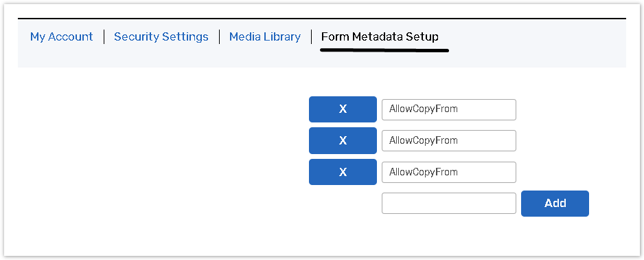Select the third AllowCopyFrom text field
The image size is (644, 260).
point(449,172)
